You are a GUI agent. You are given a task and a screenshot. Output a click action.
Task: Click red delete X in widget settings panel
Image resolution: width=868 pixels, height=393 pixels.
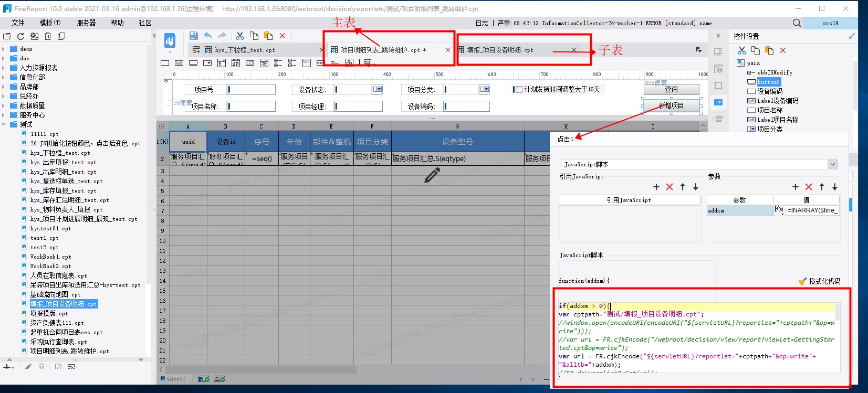[x=783, y=50]
